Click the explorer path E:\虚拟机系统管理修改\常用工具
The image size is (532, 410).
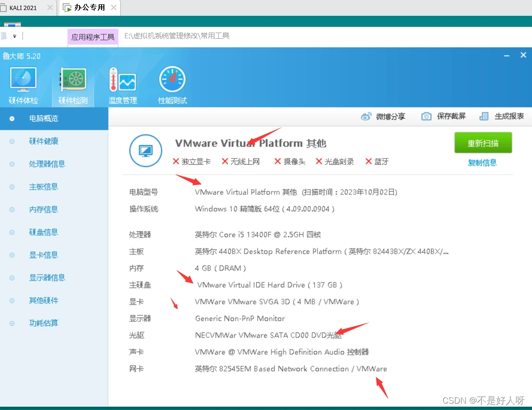coord(177,35)
